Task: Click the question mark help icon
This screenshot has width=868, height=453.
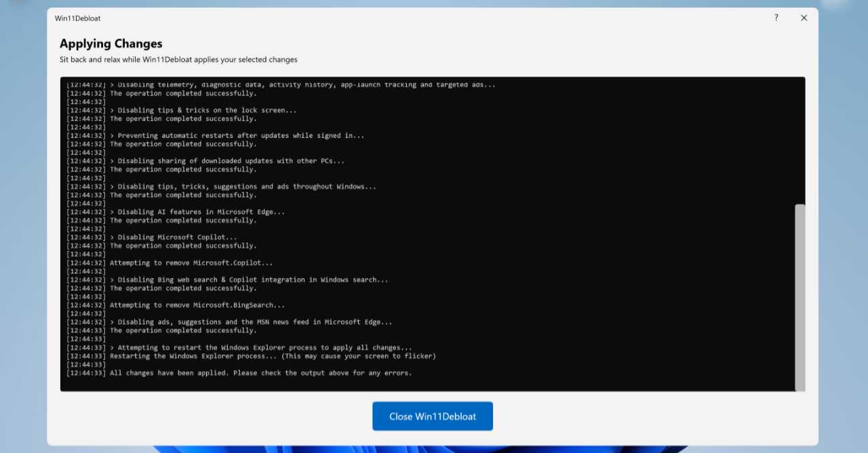Action: coord(776,18)
